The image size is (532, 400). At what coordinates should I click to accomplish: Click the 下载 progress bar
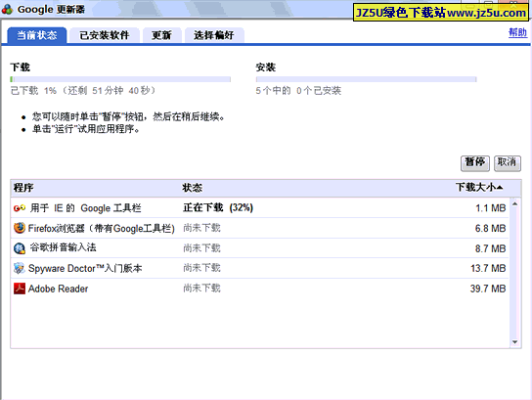120,79
